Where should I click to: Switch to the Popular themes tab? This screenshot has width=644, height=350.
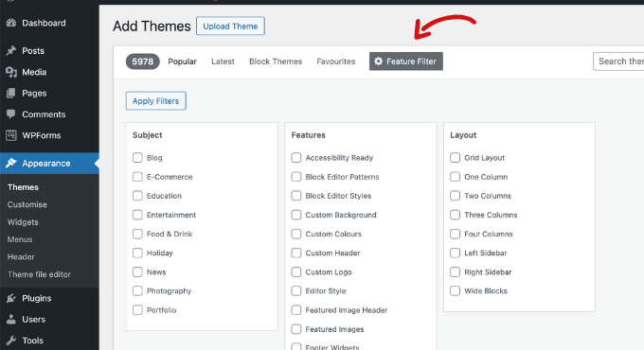pyautogui.click(x=183, y=61)
